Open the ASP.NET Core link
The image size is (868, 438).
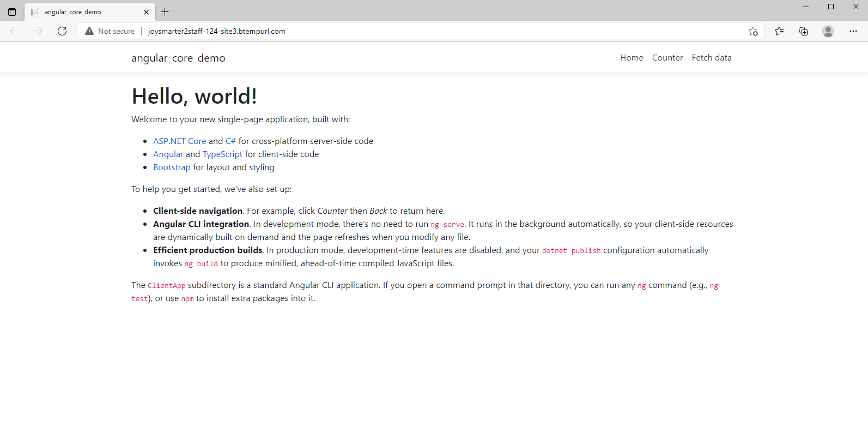click(179, 141)
